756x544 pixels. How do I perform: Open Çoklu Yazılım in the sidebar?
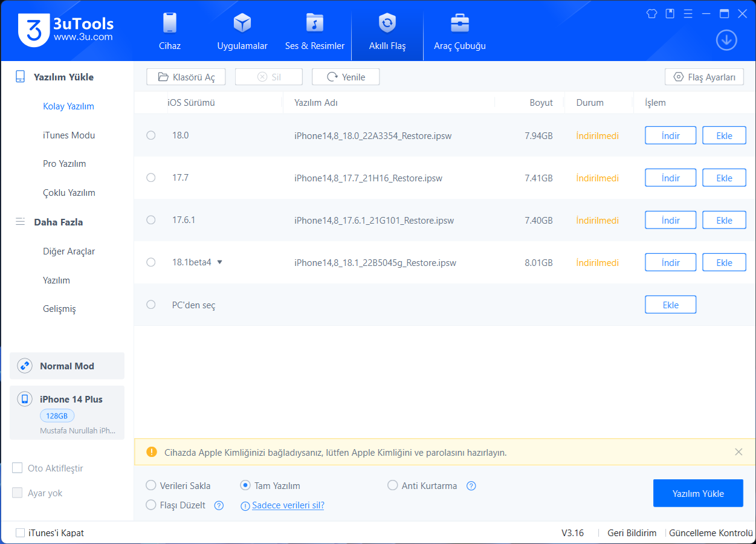(69, 193)
